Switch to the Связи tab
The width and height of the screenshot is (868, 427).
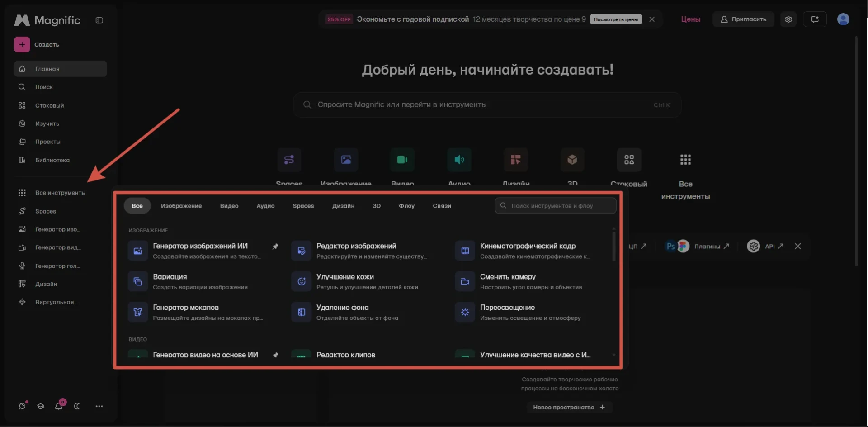pos(442,206)
